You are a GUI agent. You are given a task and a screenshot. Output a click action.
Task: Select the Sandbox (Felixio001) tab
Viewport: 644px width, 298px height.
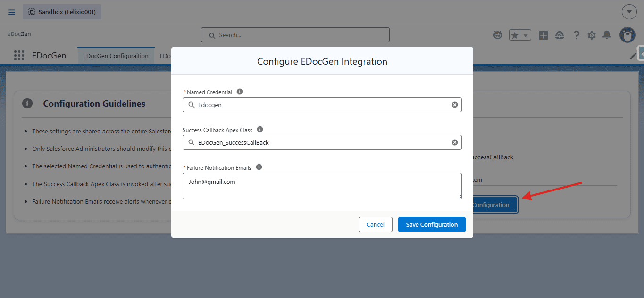point(62,12)
